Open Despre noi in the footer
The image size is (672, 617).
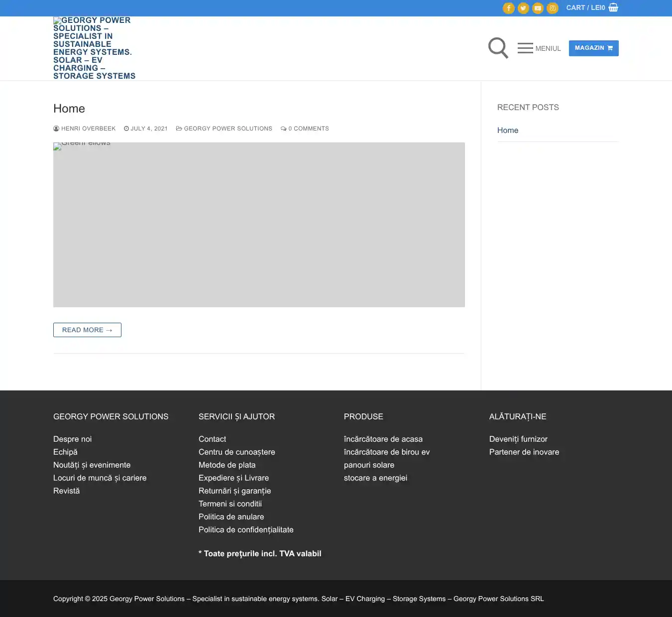coord(73,439)
